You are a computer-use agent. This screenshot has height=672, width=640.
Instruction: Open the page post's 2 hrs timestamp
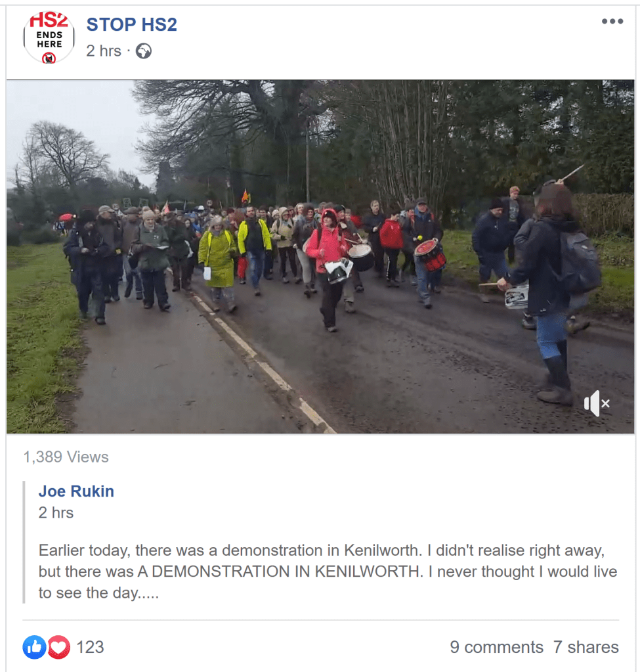coord(104,51)
